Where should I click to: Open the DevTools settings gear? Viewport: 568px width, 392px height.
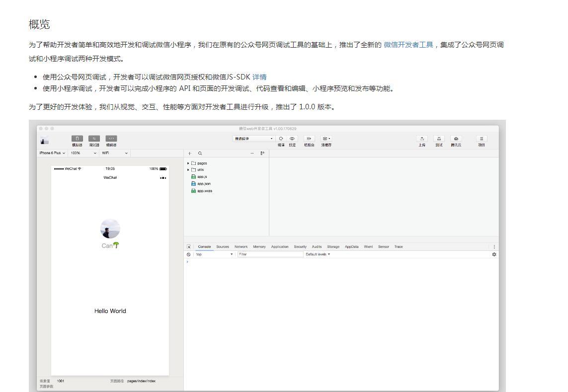pyautogui.click(x=494, y=254)
